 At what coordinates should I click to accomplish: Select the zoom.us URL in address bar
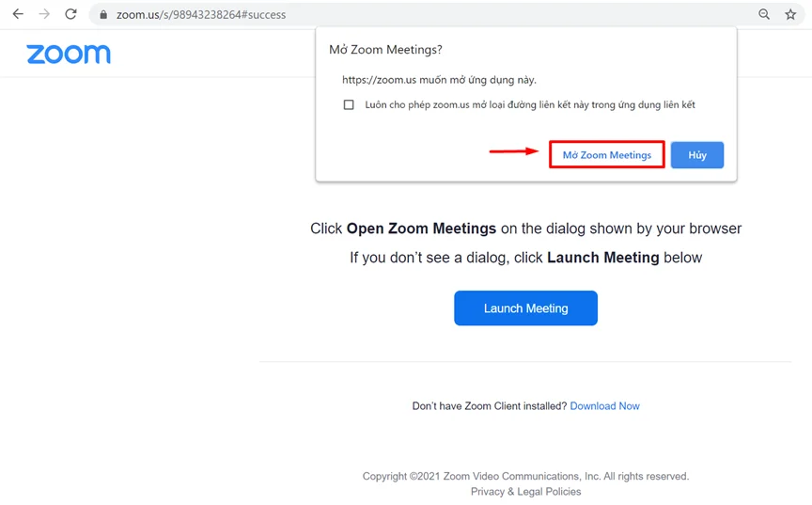click(x=201, y=14)
